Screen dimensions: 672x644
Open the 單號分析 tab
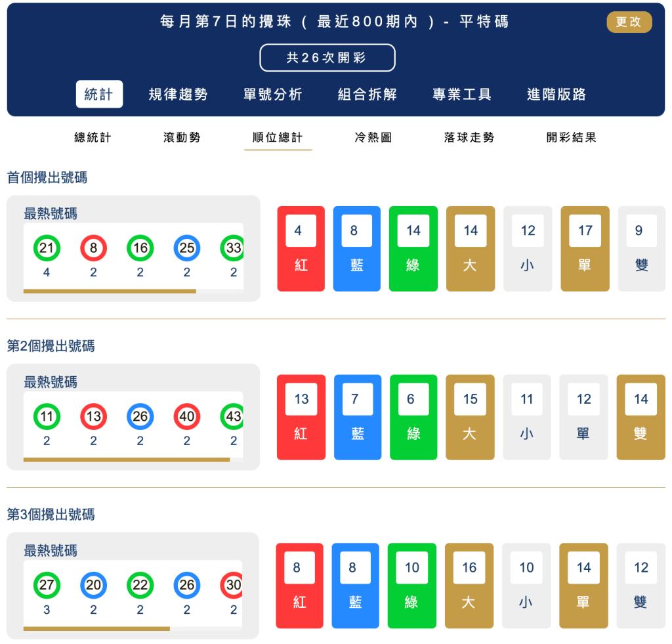(x=272, y=94)
